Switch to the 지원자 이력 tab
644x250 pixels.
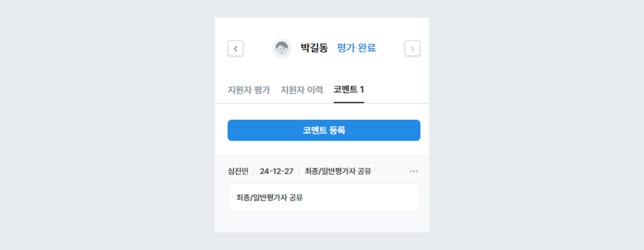coord(302,90)
